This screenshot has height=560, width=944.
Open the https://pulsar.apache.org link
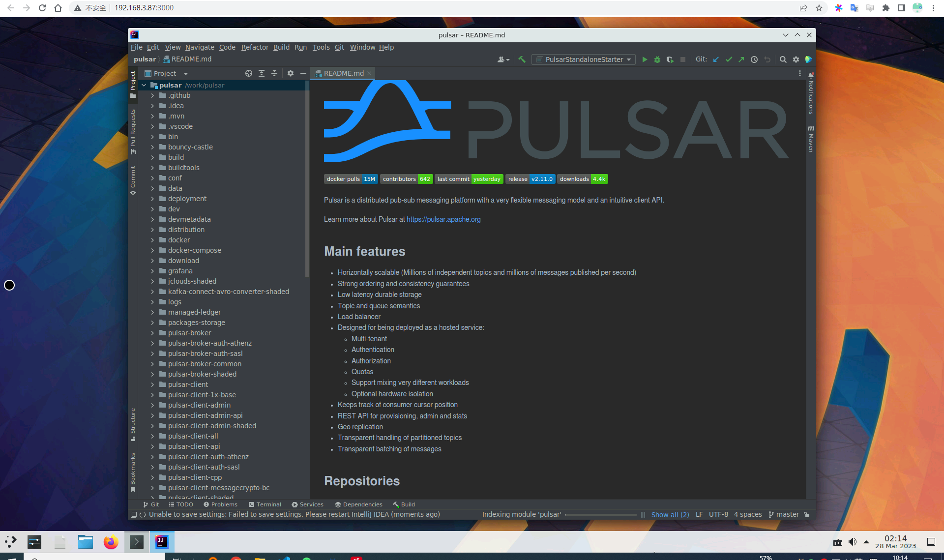click(443, 219)
